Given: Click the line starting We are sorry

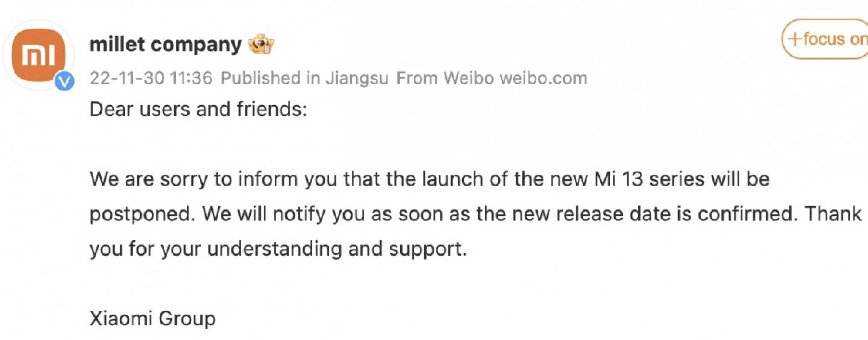Looking at the screenshot, I should tap(429, 179).
